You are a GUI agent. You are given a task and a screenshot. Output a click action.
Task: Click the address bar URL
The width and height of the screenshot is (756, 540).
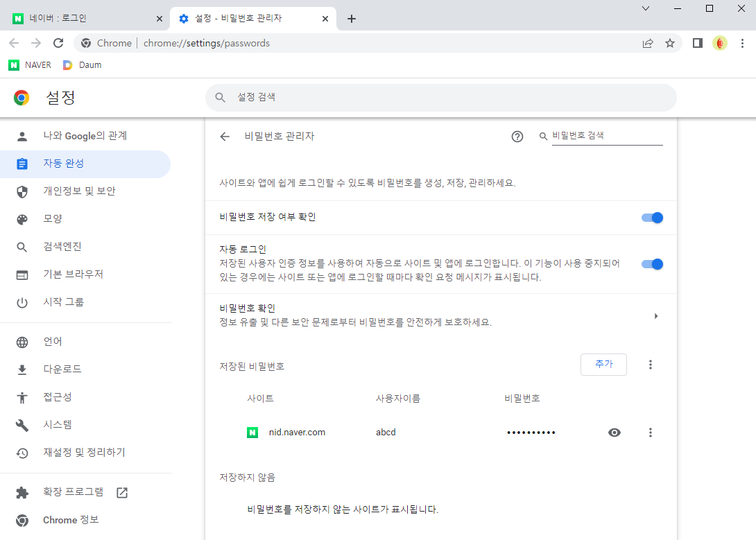(207, 44)
